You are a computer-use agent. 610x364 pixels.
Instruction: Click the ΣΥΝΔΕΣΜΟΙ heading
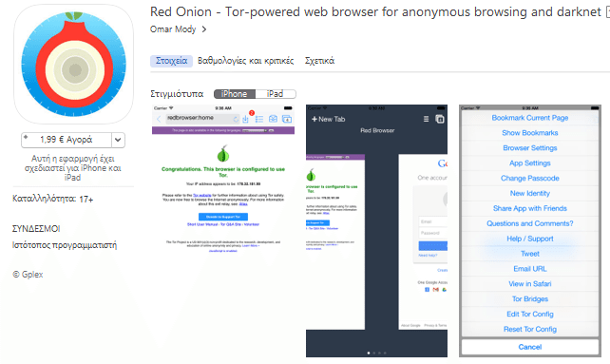tap(36, 228)
